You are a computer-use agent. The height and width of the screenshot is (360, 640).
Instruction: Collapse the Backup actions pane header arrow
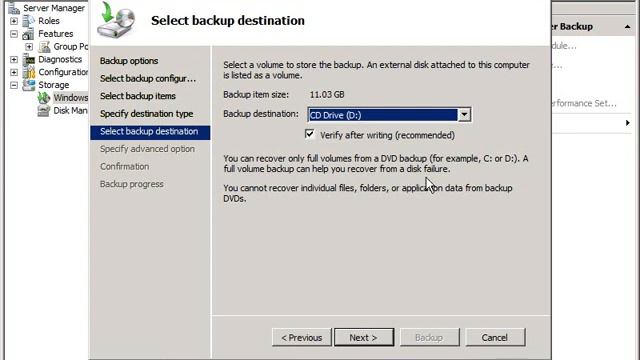pyautogui.click(x=627, y=27)
